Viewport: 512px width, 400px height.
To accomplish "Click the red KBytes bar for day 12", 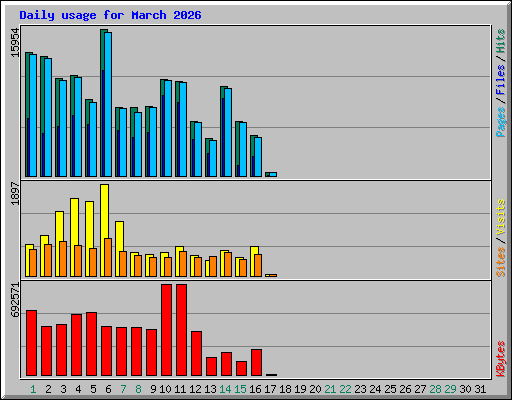I will point(196,353).
